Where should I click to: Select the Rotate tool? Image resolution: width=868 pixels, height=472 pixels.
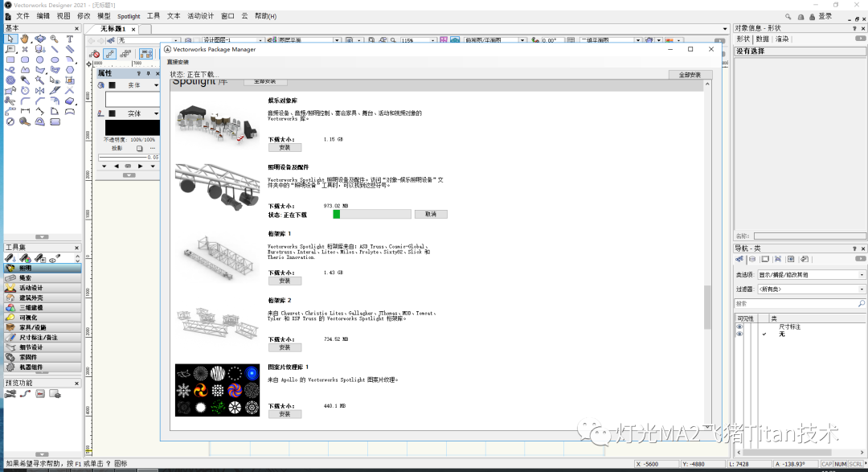(x=25, y=90)
